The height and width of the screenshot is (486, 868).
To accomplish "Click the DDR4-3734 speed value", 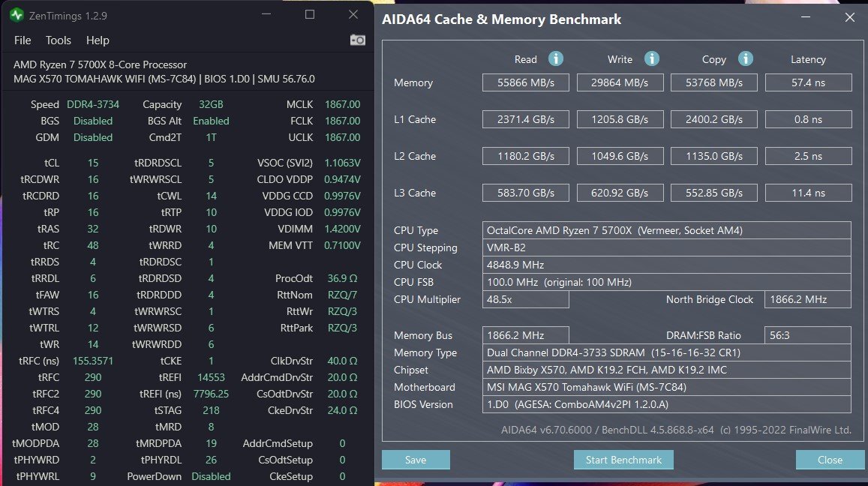I will click(x=93, y=104).
